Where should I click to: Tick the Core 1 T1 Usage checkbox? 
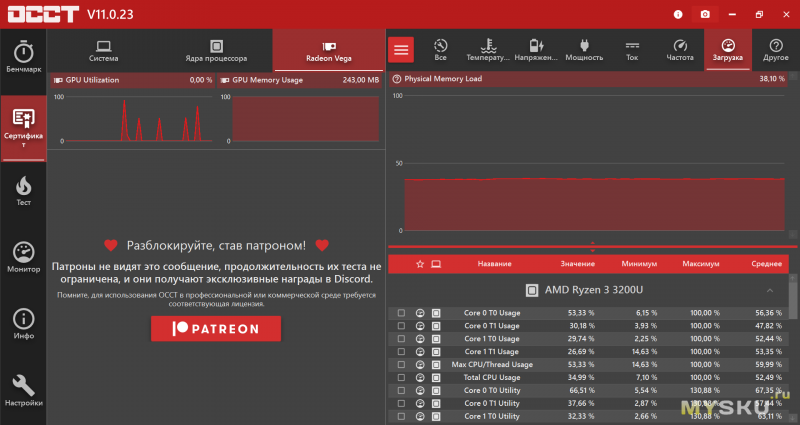click(x=402, y=352)
